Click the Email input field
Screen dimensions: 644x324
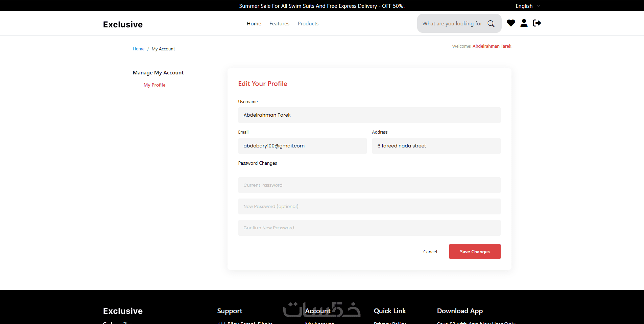coord(302,146)
